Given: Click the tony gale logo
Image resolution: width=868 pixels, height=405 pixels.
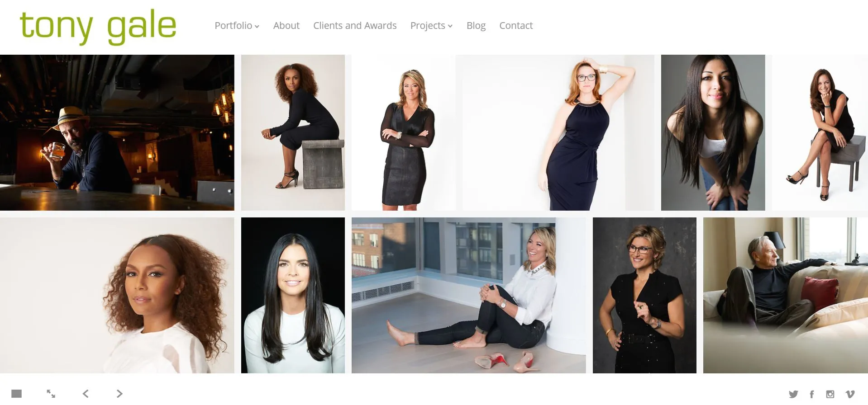Looking at the screenshot, I should [98, 26].
